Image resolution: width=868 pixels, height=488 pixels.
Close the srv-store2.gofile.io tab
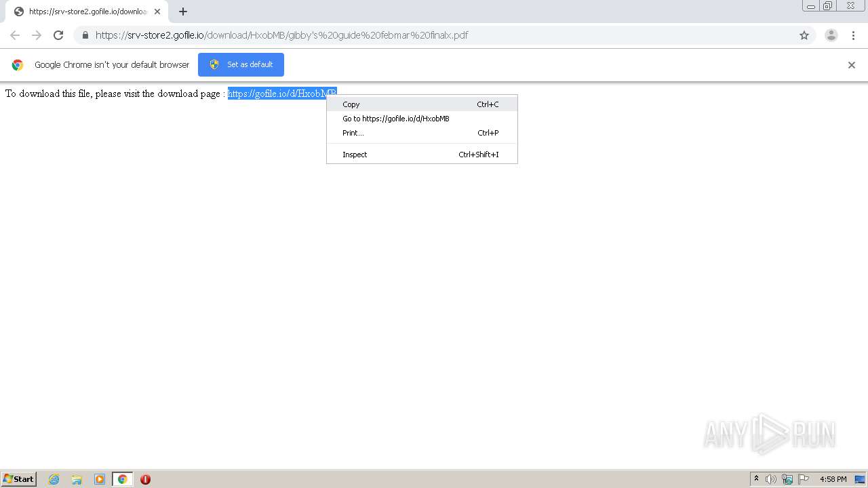(x=157, y=12)
